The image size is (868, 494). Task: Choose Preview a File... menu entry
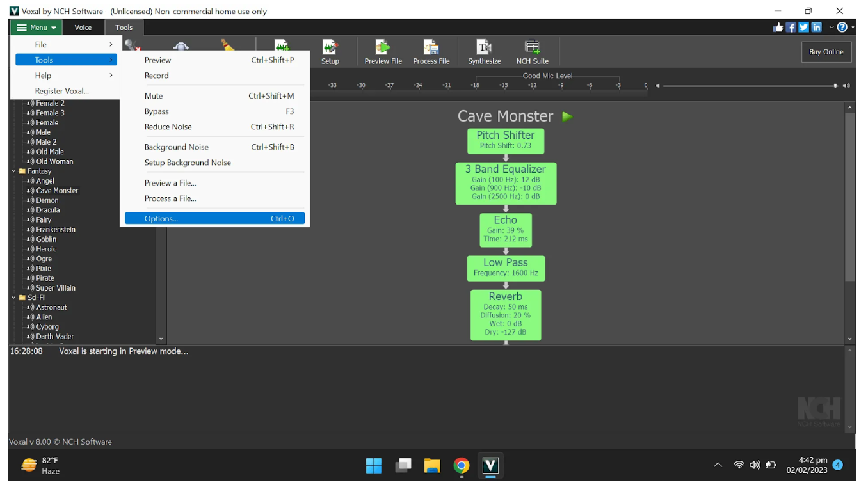(x=214, y=183)
